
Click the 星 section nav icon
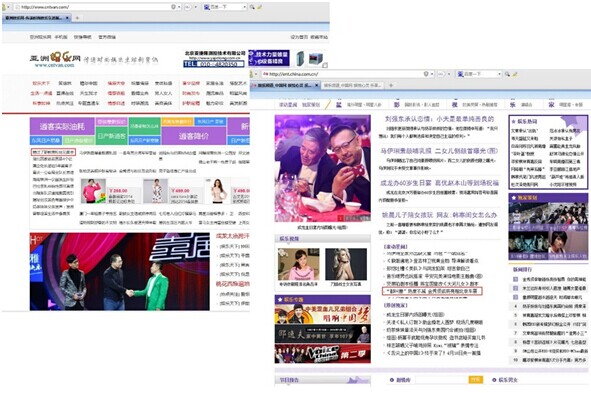339,104
